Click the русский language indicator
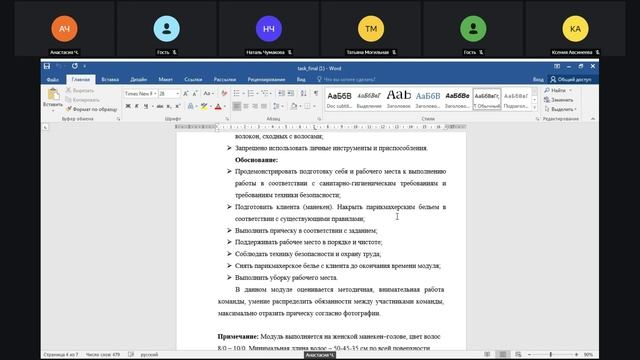This screenshot has width=640, height=360. [149, 354]
